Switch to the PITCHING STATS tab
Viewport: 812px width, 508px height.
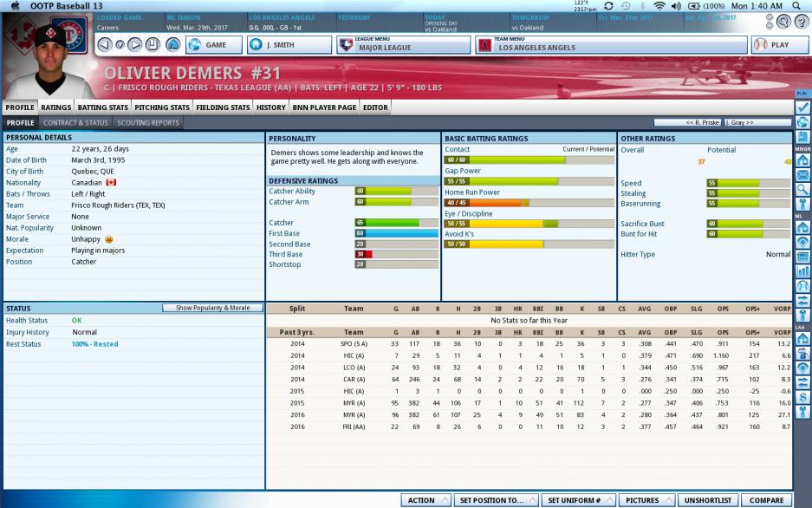point(162,107)
